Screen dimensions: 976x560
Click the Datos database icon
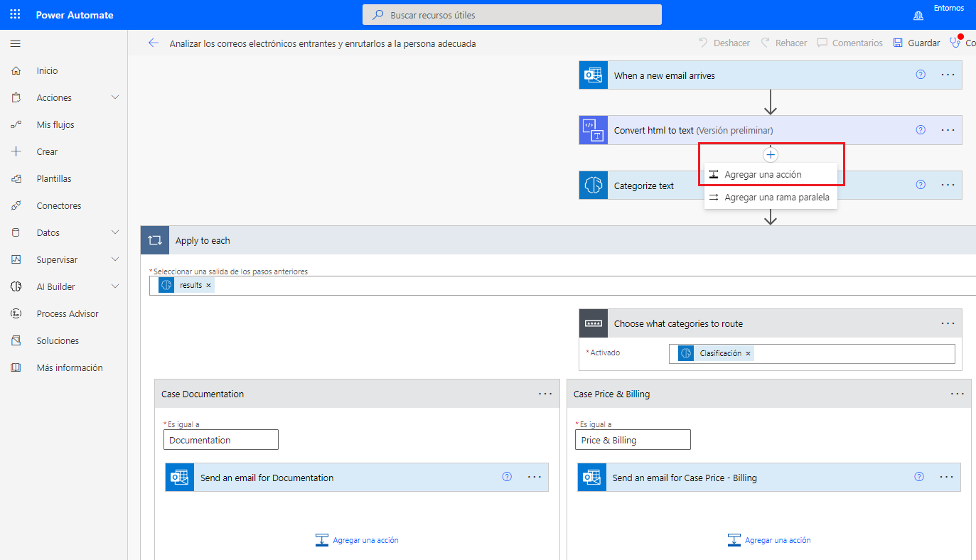tap(16, 233)
